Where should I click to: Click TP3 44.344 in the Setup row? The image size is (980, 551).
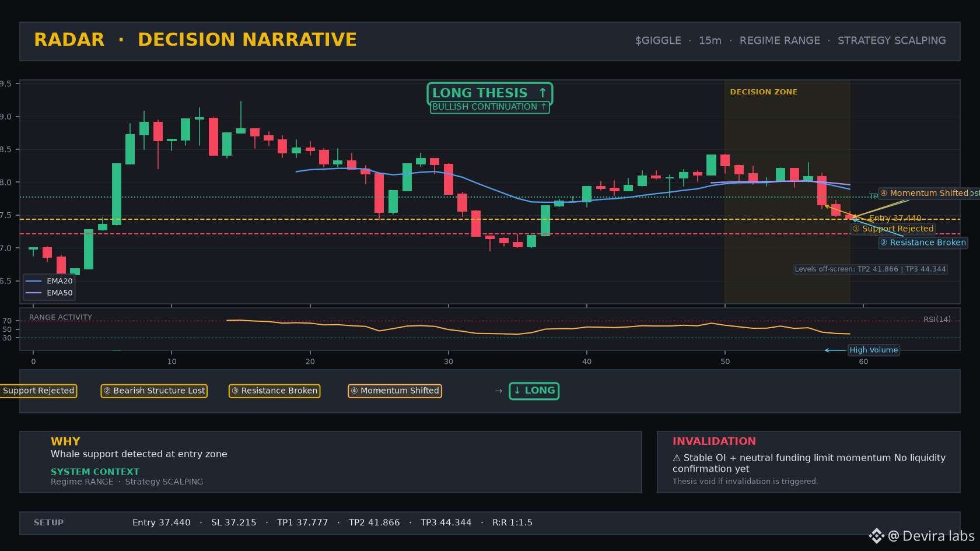point(446,523)
